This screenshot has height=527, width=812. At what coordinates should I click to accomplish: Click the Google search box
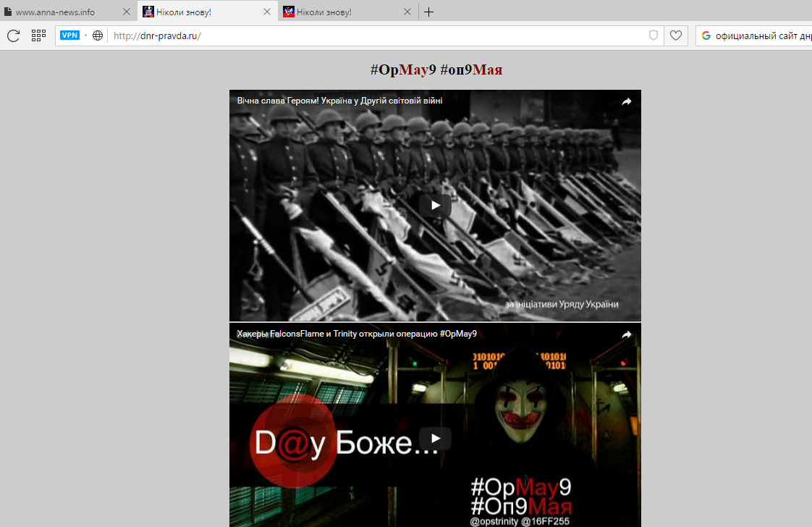760,35
